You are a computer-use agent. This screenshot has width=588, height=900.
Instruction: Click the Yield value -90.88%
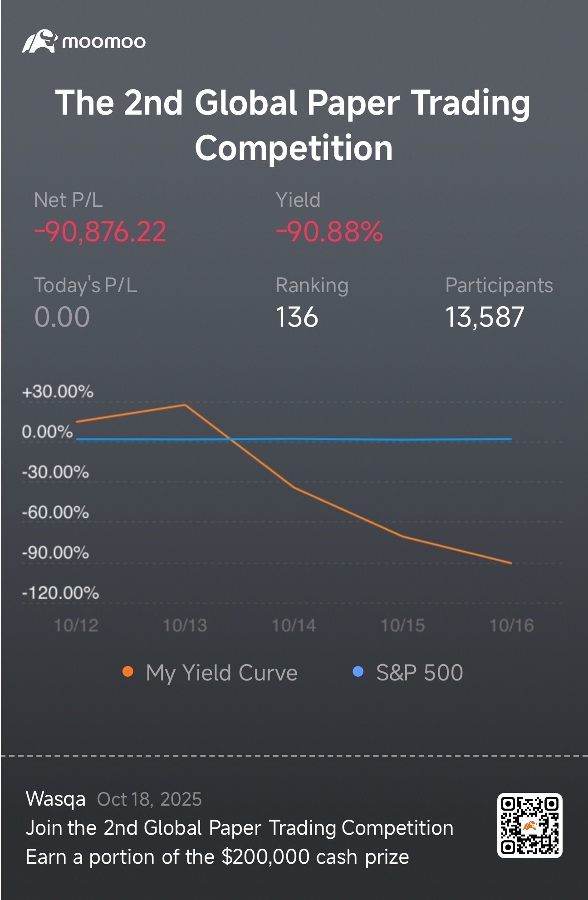click(329, 232)
